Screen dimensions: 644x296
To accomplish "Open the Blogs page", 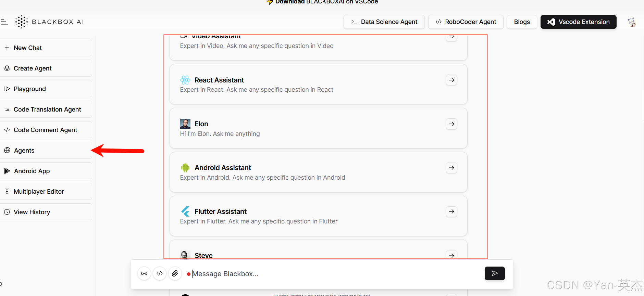I will [x=522, y=22].
